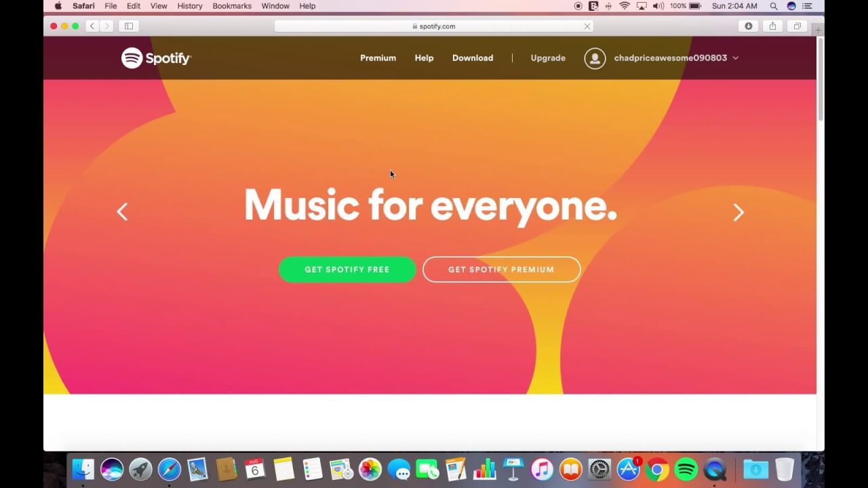The image size is (868, 488).
Task: Open Keynote app in the Dock
Action: 513,469
